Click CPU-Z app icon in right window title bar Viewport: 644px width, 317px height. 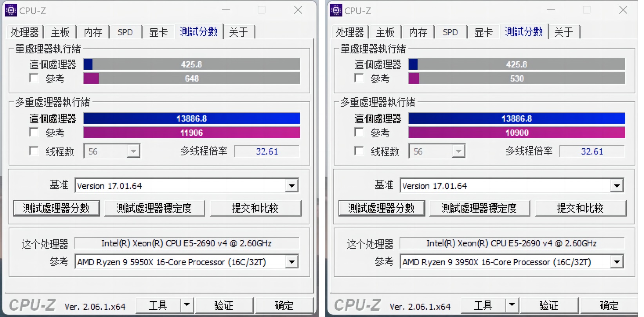pos(336,10)
